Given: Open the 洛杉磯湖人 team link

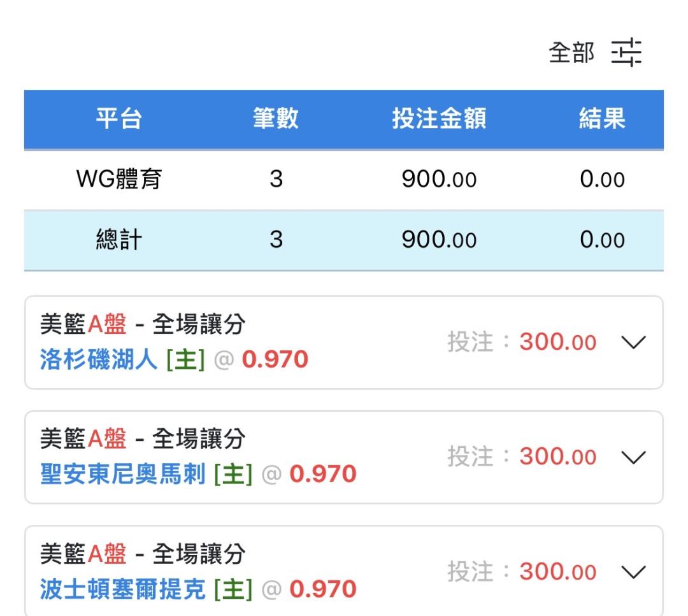Looking at the screenshot, I should coord(98,360).
